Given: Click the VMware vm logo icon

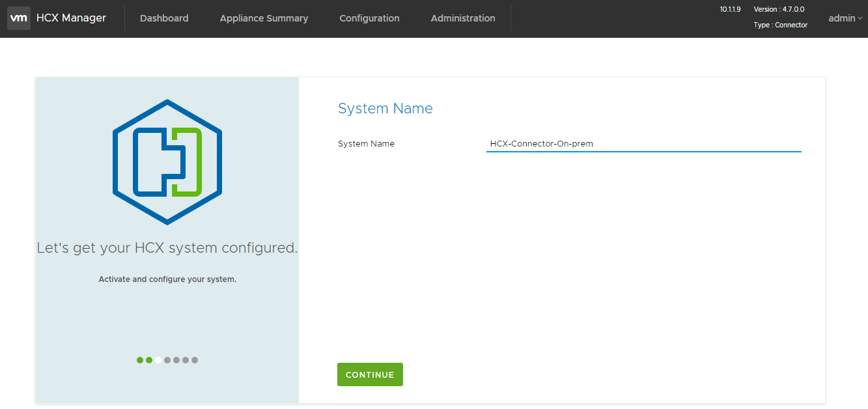Looking at the screenshot, I should (x=18, y=18).
